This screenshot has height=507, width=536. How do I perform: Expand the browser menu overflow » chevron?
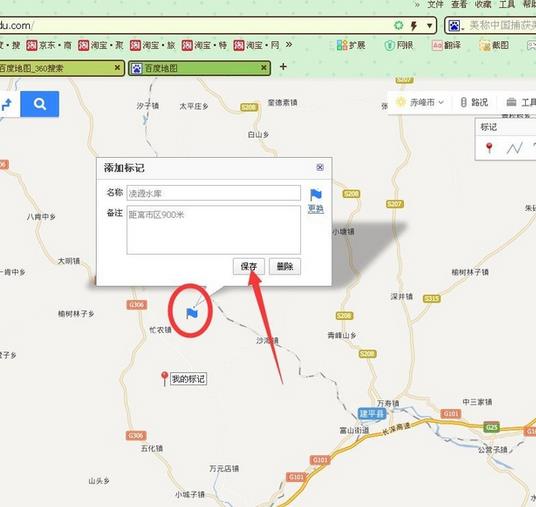(x=417, y=5)
